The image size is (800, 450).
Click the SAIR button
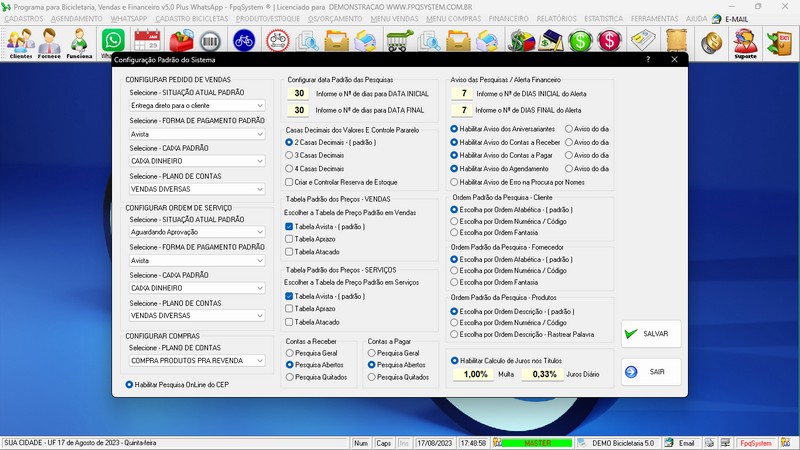coord(651,372)
